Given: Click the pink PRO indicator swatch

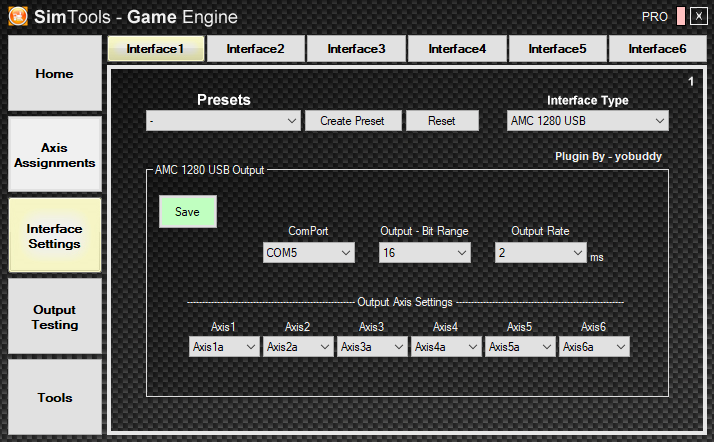Looking at the screenshot, I should tap(679, 16).
